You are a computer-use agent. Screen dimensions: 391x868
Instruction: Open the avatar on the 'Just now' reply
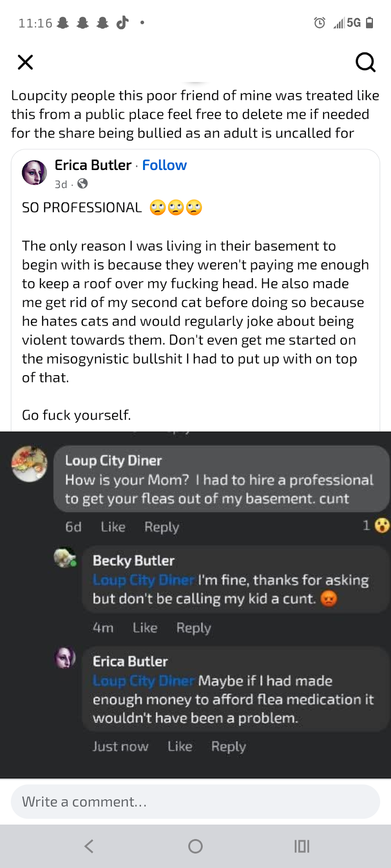pyautogui.click(x=65, y=658)
